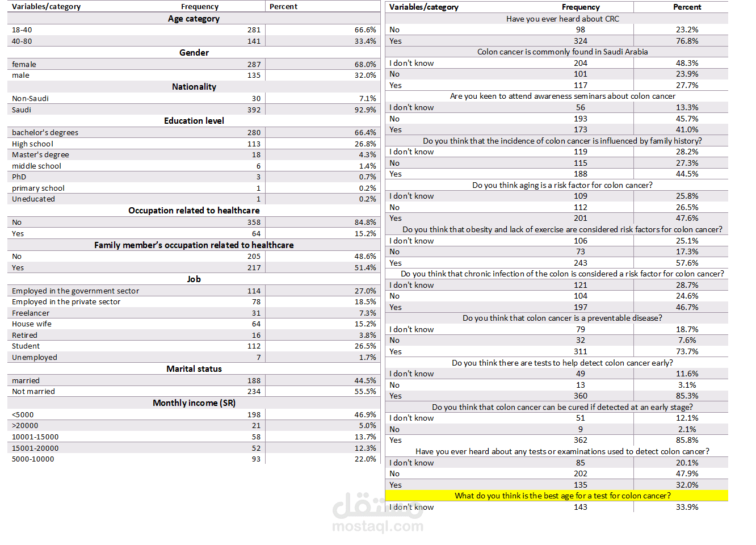Click the percent value '51.4%'

click(x=366, y=268)
